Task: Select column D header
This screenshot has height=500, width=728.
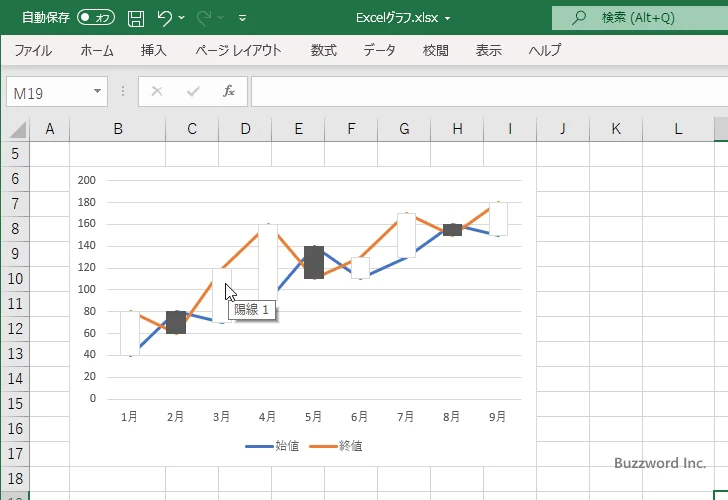Action: (245, 129)
